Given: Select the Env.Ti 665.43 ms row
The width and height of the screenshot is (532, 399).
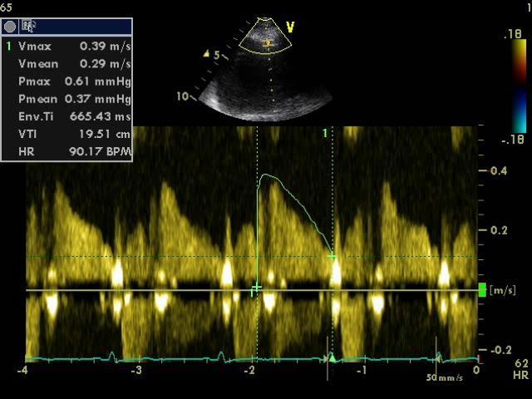Looking at the screenshot, I should point(66,116).
